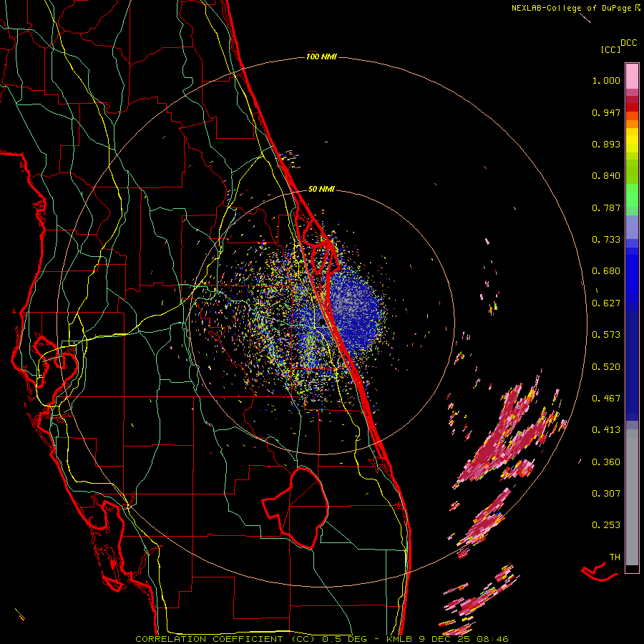The width and height of the screenshot is (644, 644).
Task: Click the 50 NMI range ring label
Action: coord(321,189)
